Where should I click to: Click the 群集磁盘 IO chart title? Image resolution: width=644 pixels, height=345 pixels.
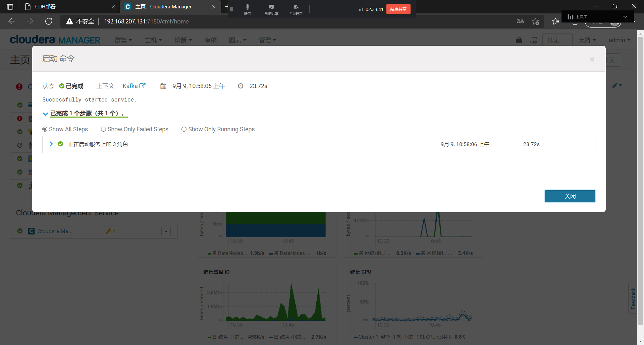216,272
